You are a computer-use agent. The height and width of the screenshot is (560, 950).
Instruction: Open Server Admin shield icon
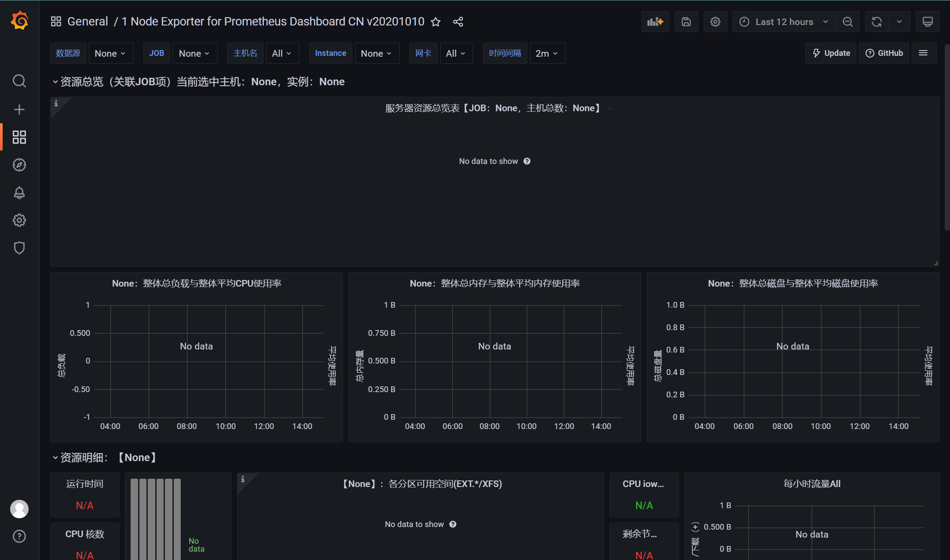[x=19, y=248]
